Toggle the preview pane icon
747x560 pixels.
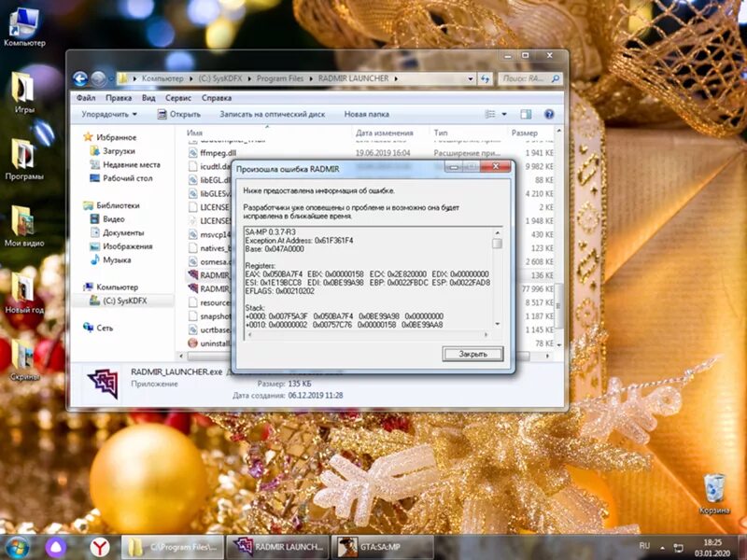(526, 114)
